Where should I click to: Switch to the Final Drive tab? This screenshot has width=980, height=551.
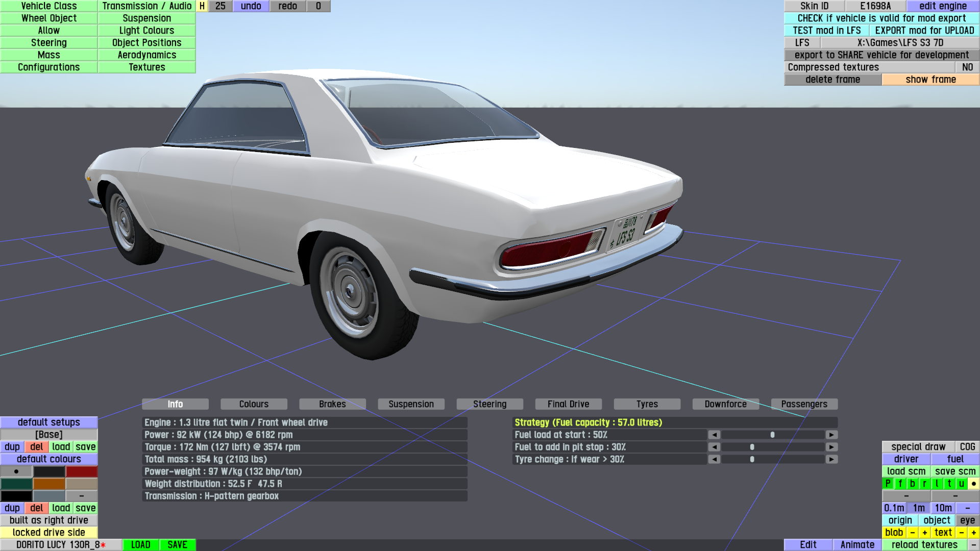pos(568,404)
